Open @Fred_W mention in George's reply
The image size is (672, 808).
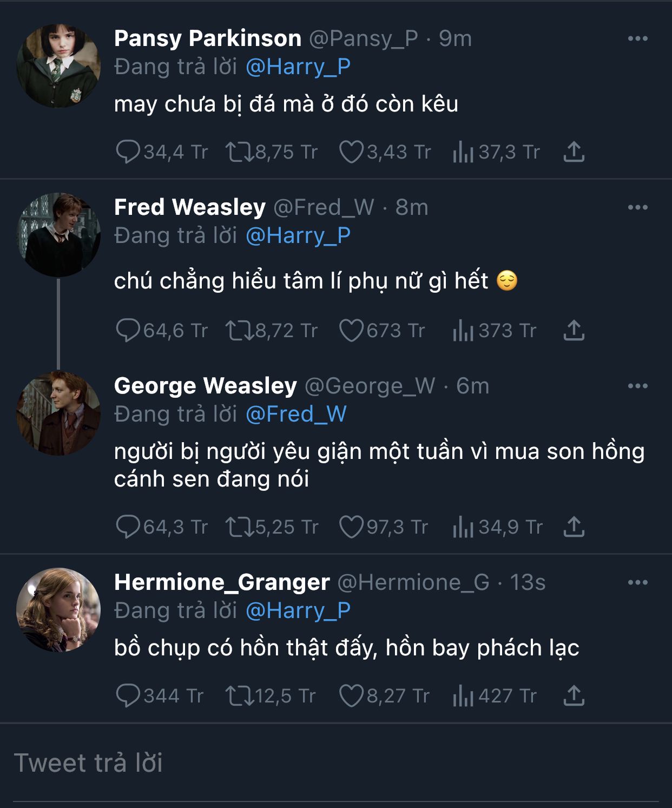point(296,414)
